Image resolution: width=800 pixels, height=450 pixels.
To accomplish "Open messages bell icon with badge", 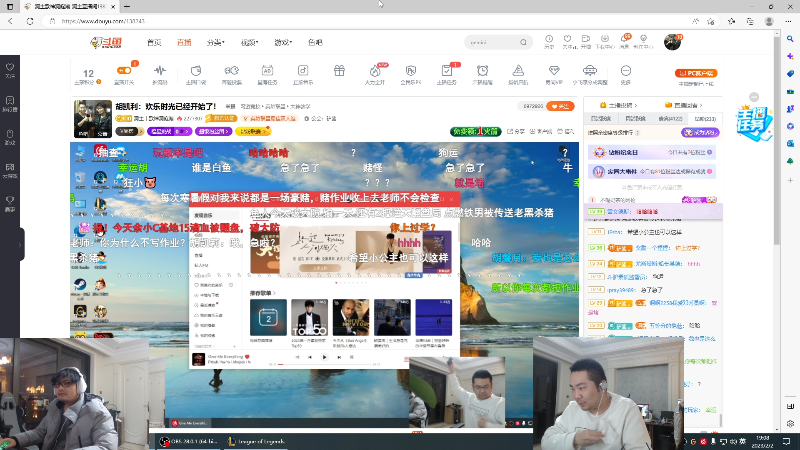I will (x=624, y=41).
